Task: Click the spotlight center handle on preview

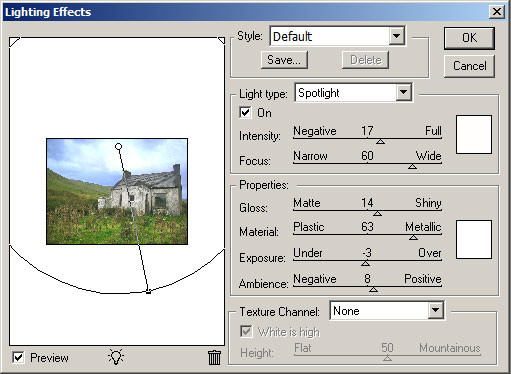Action: (x=118, y=146)
